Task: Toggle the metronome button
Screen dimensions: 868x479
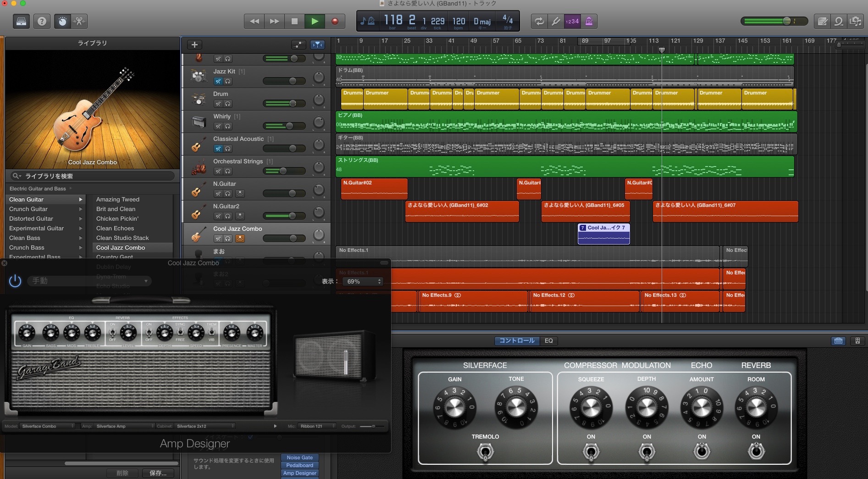Action: click(x=589, y=21)
